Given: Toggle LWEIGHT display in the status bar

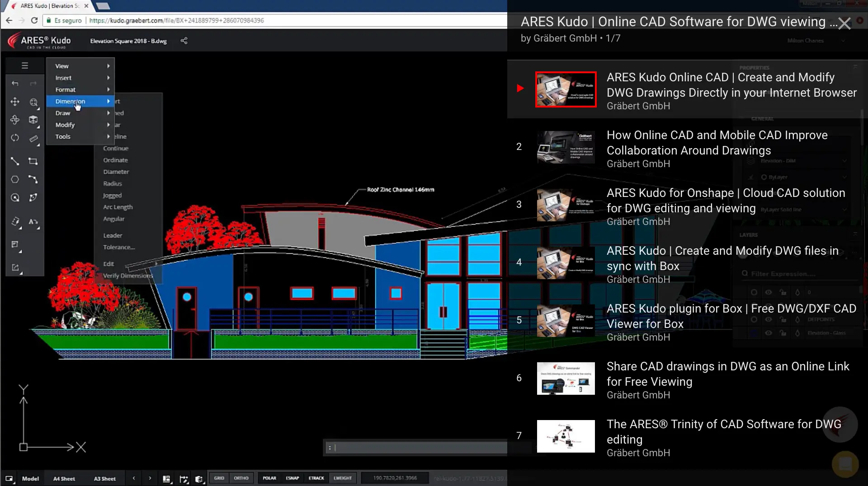Looking at the screenshot, I should point(343,478).
